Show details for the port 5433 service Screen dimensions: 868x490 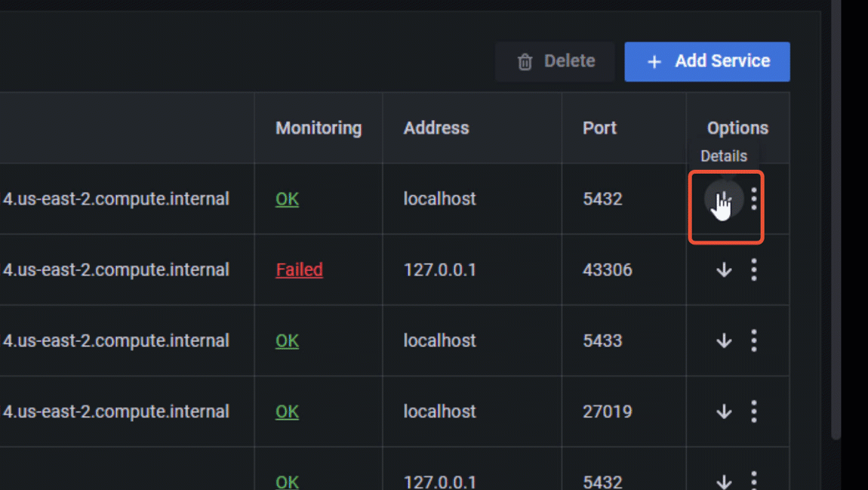(x=724, y=341)
